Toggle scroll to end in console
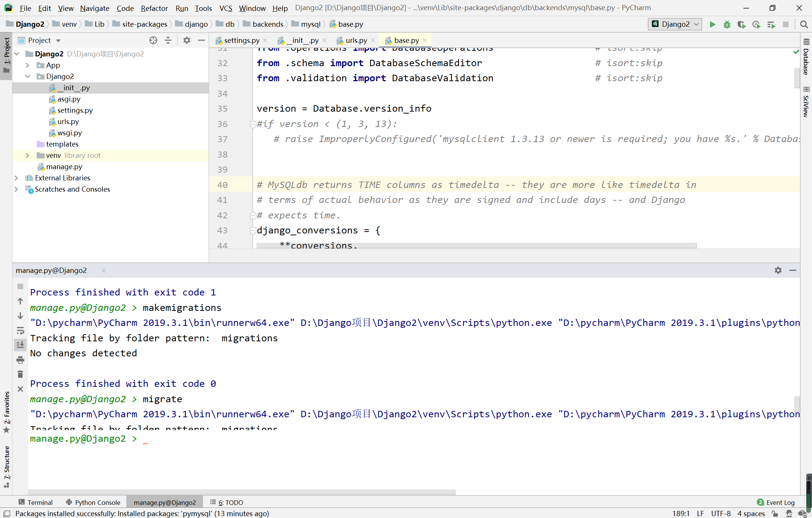812x518 pixels. 20,345
